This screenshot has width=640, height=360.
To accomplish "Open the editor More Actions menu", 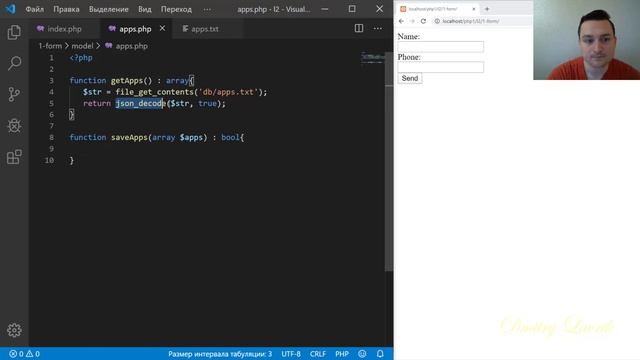I will (378, 28).
